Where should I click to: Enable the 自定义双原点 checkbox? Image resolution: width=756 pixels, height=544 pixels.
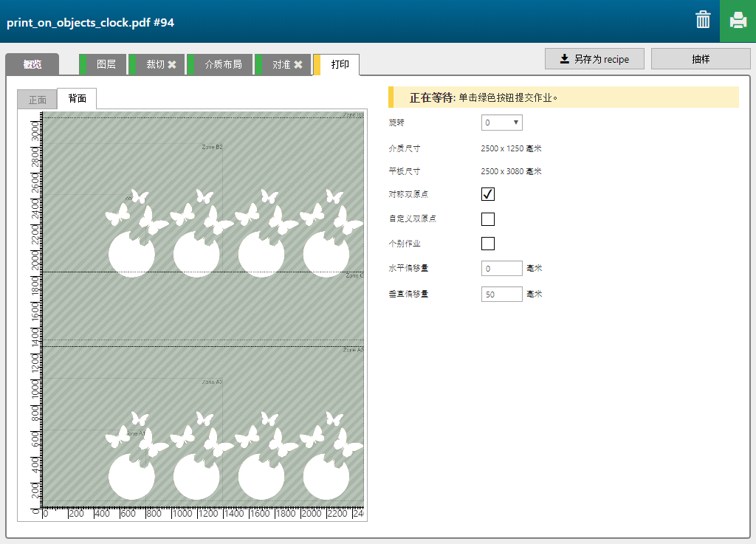point(488,219)
